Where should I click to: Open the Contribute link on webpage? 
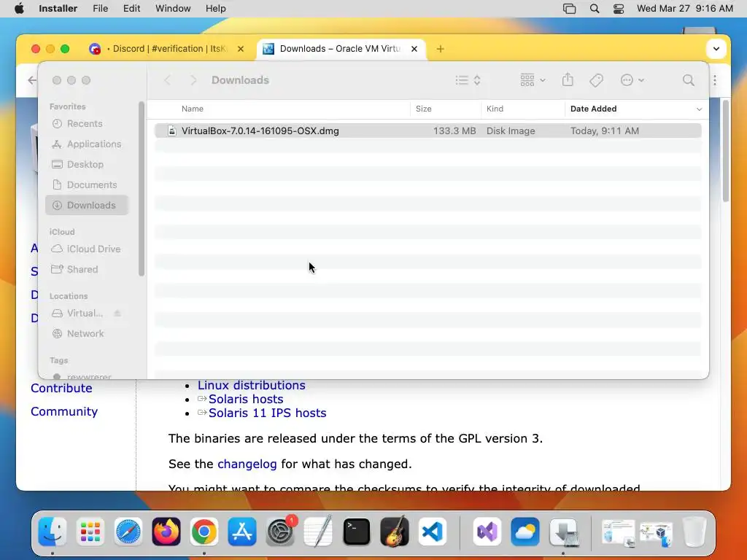coord(61,388)
